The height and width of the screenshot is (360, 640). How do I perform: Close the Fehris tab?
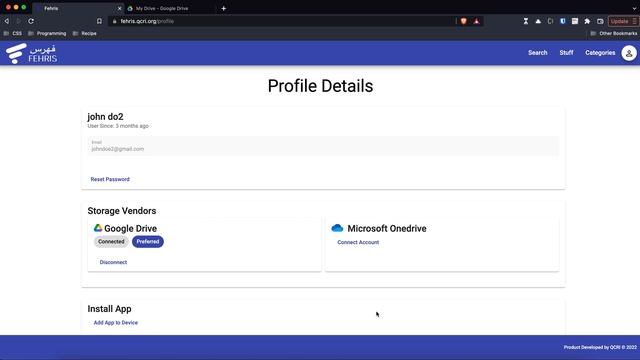(x=119, y=8)
